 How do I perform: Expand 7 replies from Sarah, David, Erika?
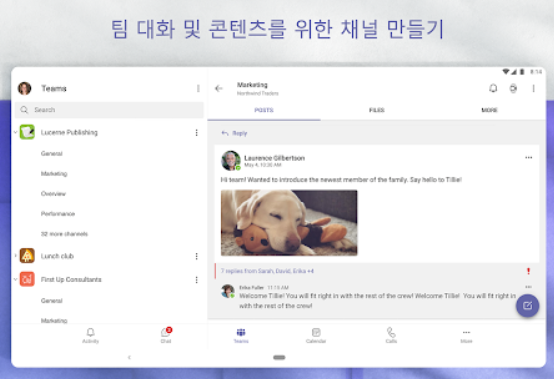[267, 271]
